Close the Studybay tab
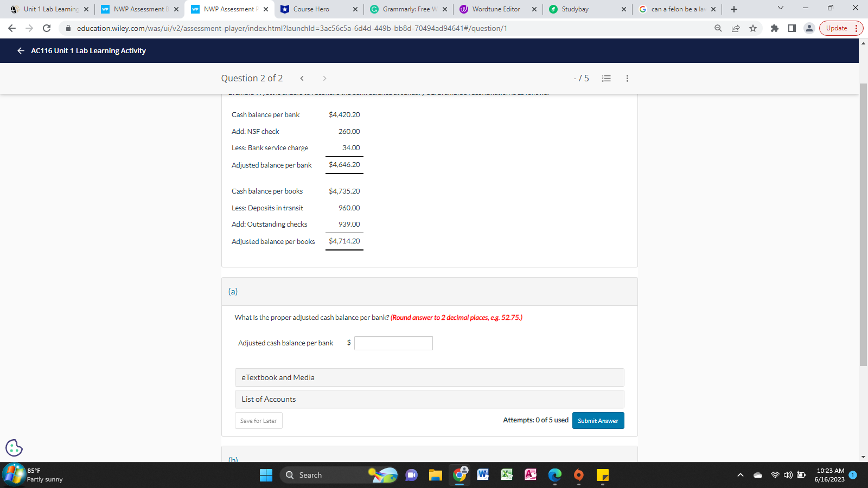This screenshot has width=868, height=488. (624, 9)
